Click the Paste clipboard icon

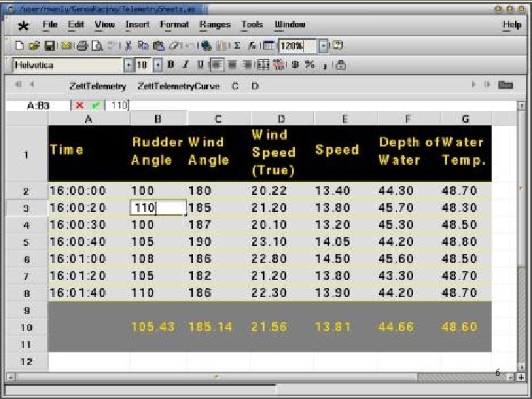point(158,46)
